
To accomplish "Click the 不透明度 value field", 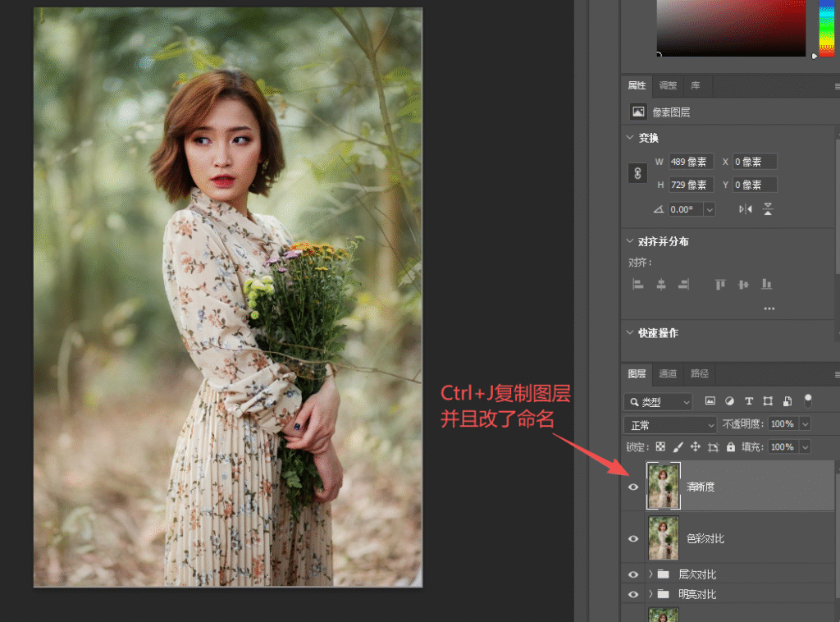I will [783, 423].
